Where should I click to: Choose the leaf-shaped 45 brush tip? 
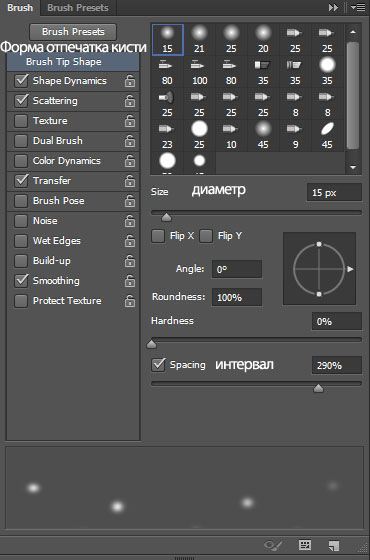click(x=327, y=136)
